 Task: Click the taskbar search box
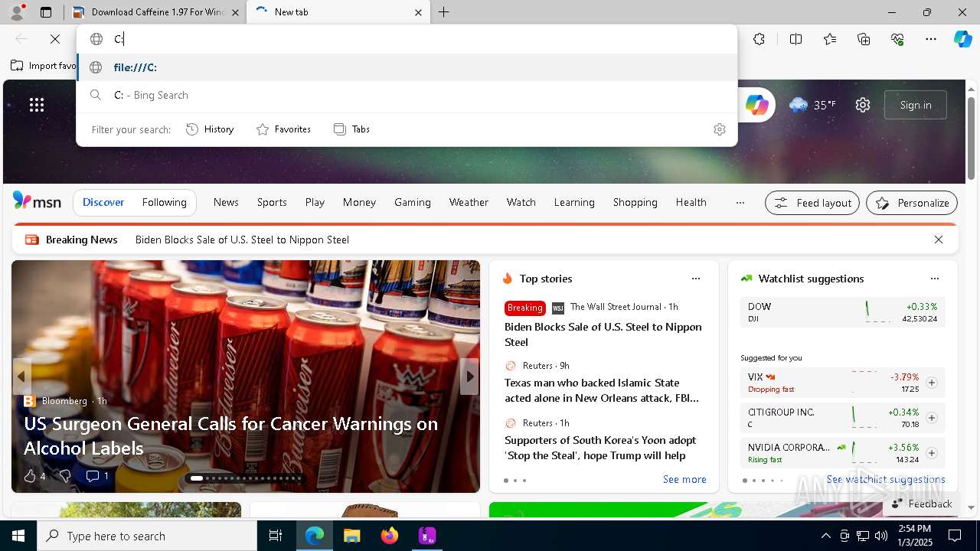[x=147, y=536]
